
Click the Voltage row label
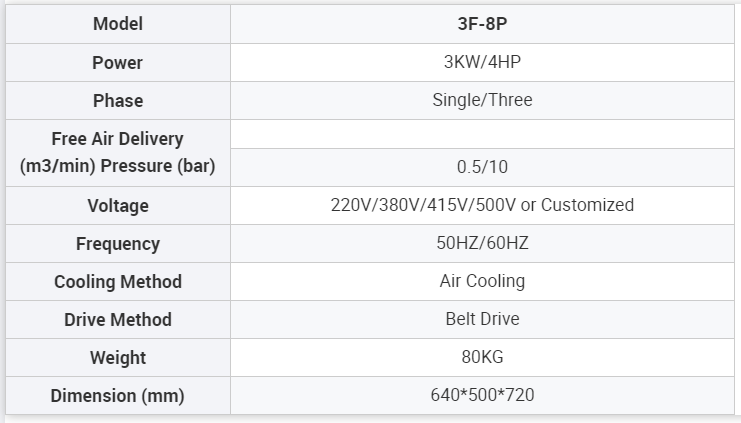coord(118,206)
